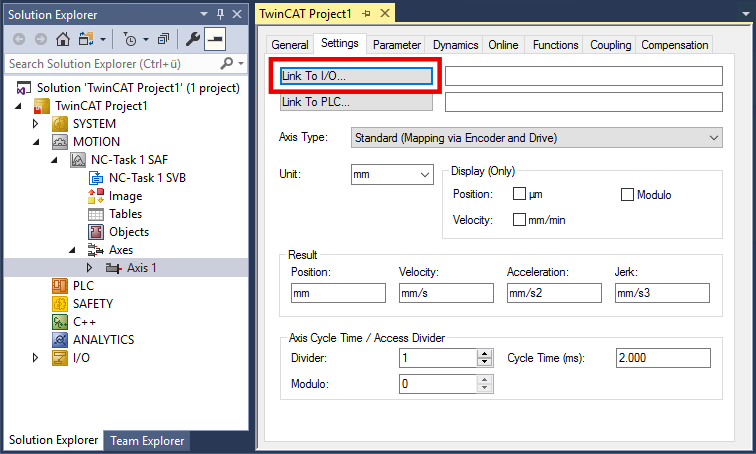Viewport: 756px width, 454px height.
Task: Click the pin icon of Solution Explorer panel
Action: (220, 14)
